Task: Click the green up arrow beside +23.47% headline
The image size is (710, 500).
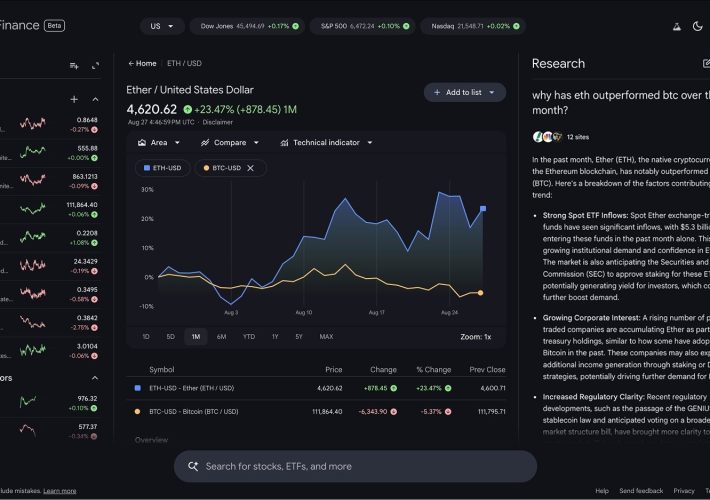Action: [x=187, y=109]
